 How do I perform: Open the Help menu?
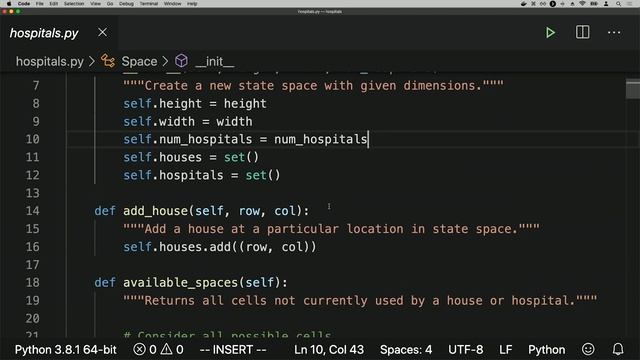pos(192,4)
